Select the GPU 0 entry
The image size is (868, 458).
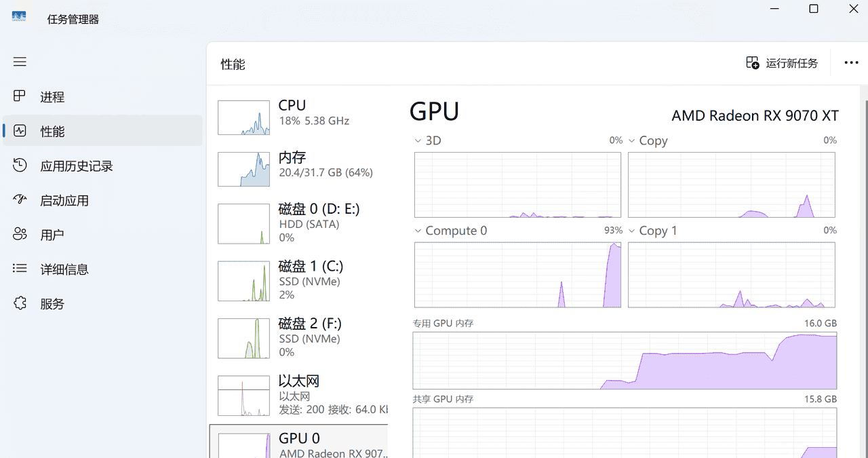click(x=298, y=441)
